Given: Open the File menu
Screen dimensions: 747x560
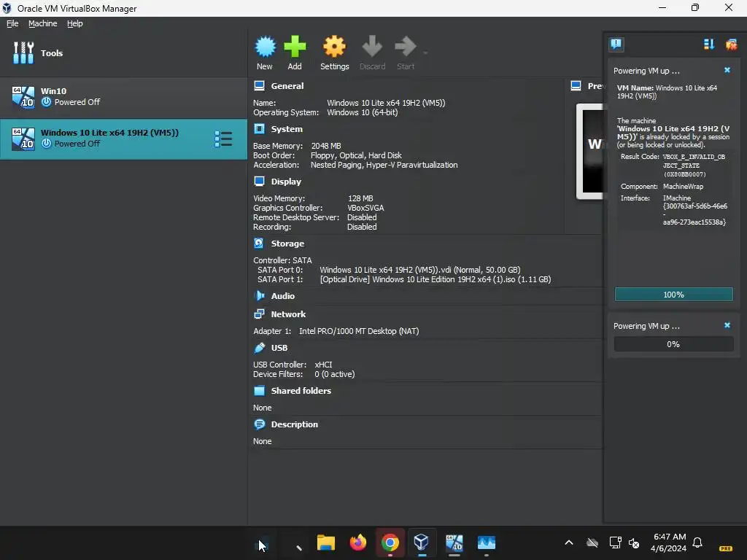Looking at the screenshot, I should (12, 23).
